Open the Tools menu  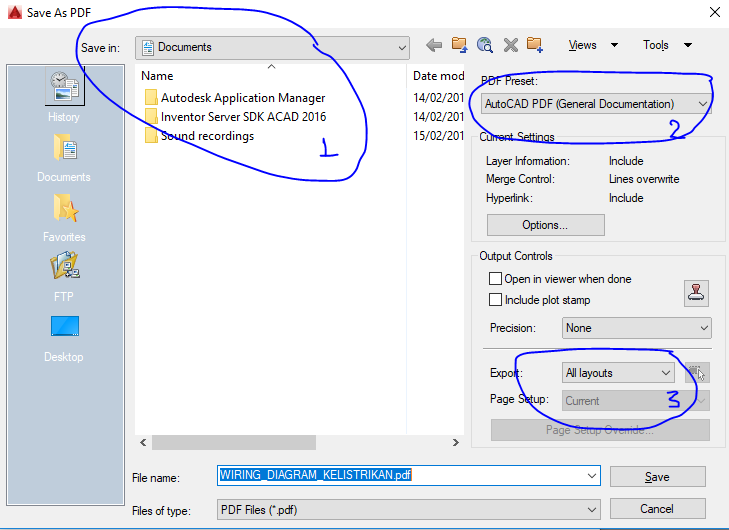(667, 45)
